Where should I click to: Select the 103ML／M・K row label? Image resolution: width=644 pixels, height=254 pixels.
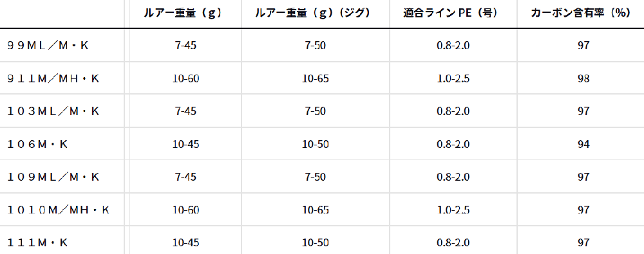click(53, 111)
